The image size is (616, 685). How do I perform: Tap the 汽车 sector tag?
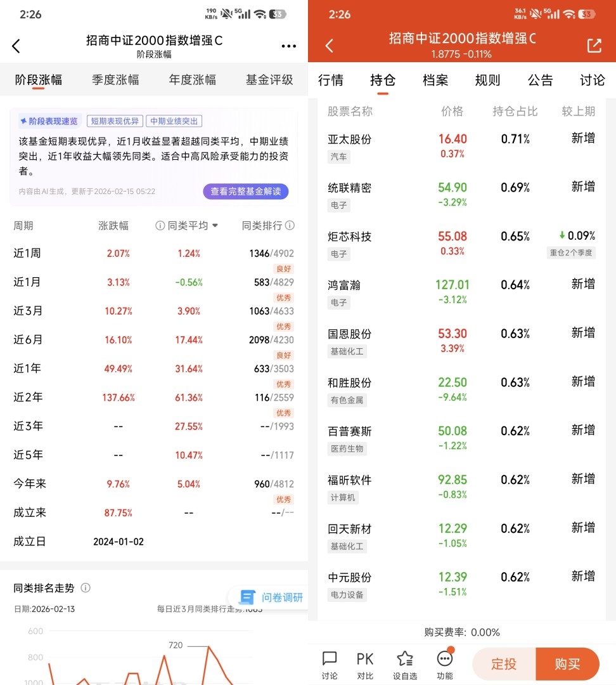click(x=339, y=157)
